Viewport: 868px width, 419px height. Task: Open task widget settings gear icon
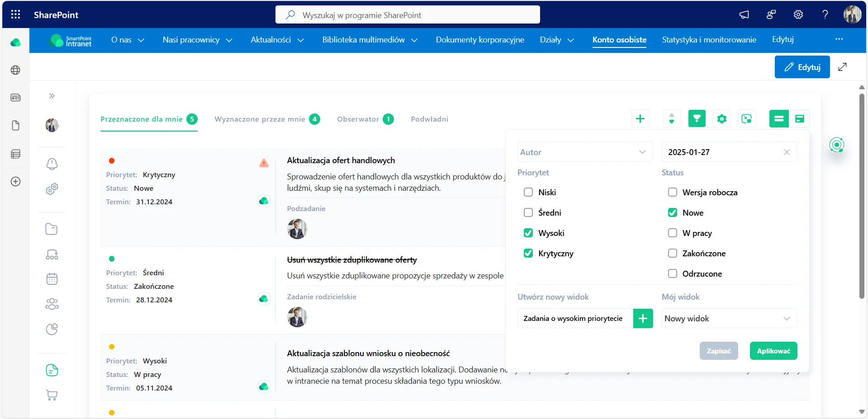pos(722,119)
